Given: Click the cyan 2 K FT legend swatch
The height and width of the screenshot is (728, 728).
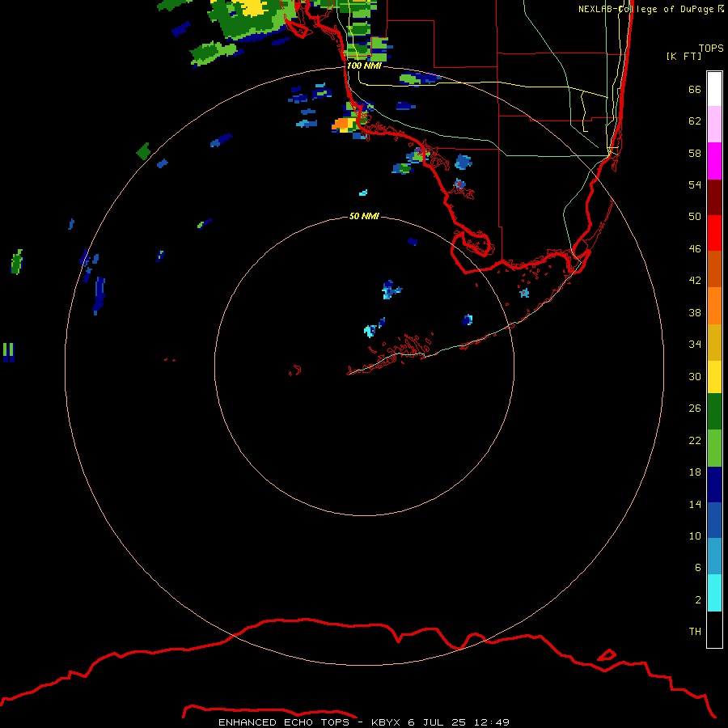Looking at the screenshot, I should click(x=714, y=593).
